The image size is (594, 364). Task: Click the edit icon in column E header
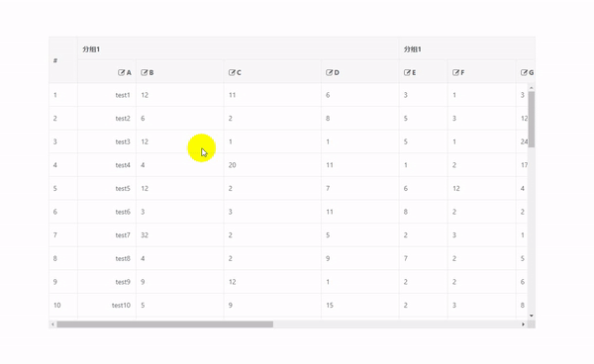(407, 72)
